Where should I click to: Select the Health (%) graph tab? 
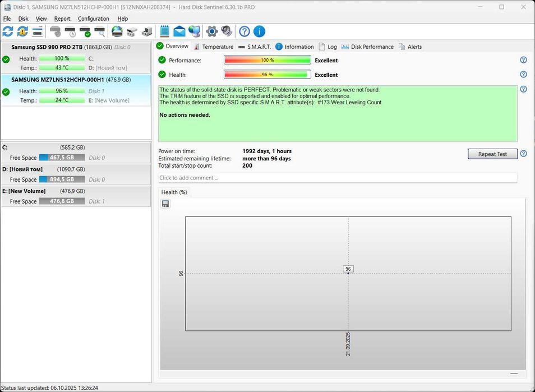[174, 192]
